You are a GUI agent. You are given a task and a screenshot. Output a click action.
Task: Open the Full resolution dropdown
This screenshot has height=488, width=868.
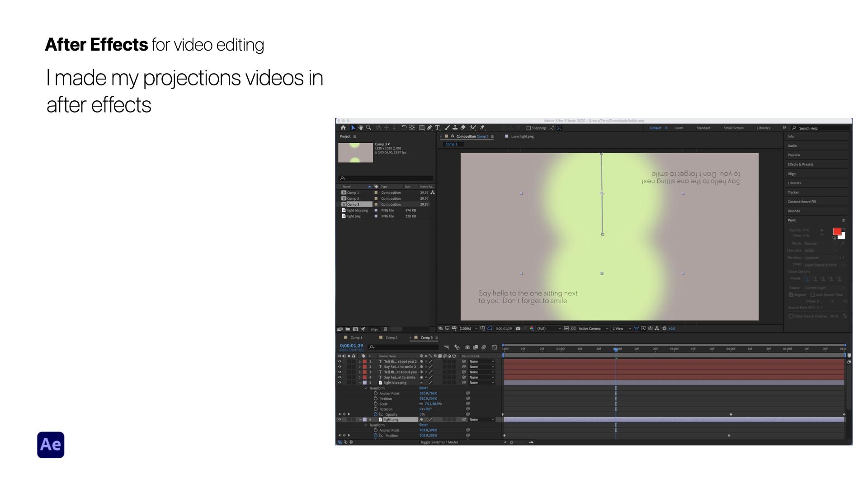click(x=549, y=328)
